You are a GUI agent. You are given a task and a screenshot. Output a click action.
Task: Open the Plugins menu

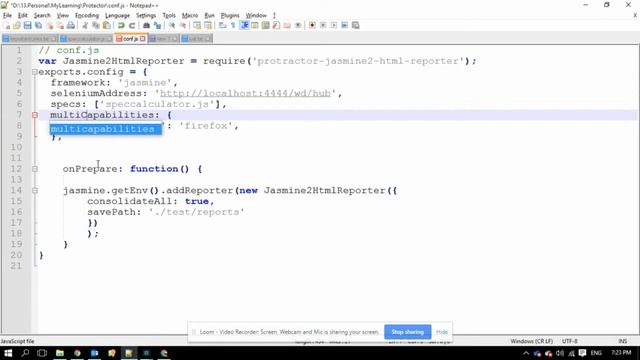click(230, 15)
